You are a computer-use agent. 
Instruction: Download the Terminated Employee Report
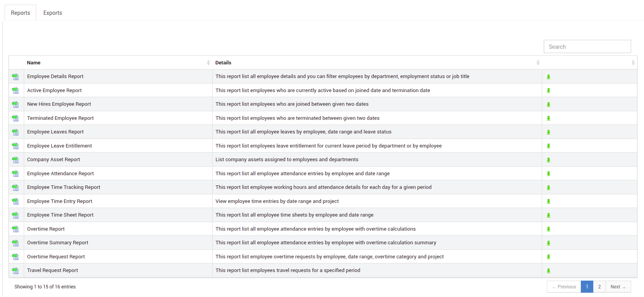point(548,118)
